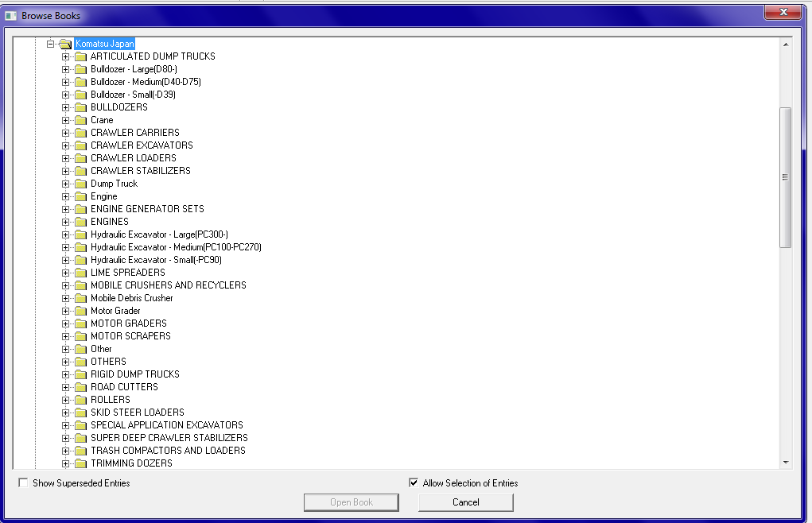Click the Browse Books window title icon

(10, 16)
